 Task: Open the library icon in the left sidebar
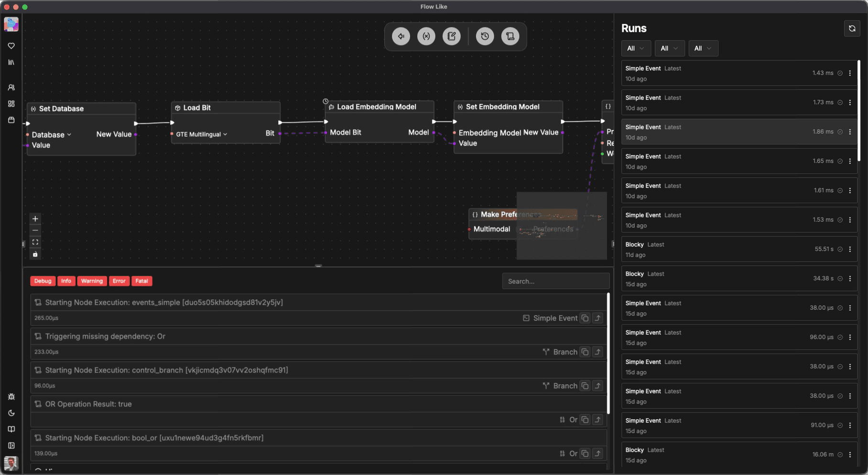click(11, 62)
